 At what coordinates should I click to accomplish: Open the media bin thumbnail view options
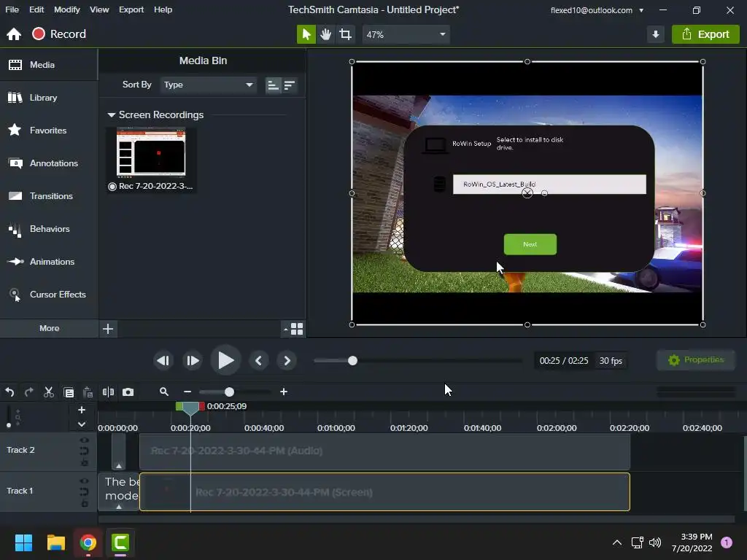pos(294,329)
